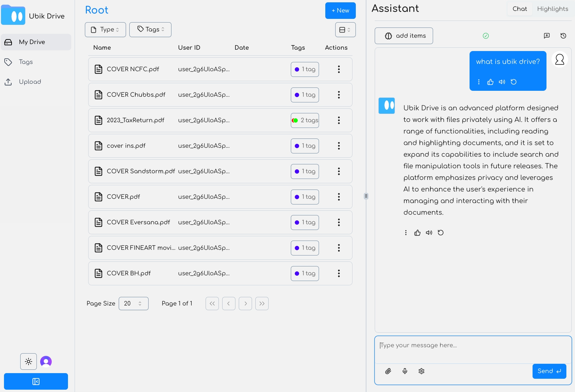Start a new chat icon
575x392 pixels.
547,36
